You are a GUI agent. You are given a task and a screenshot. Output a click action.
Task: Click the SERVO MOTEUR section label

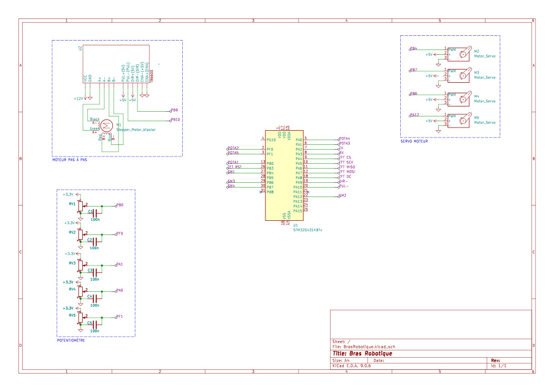coord(414,141)
